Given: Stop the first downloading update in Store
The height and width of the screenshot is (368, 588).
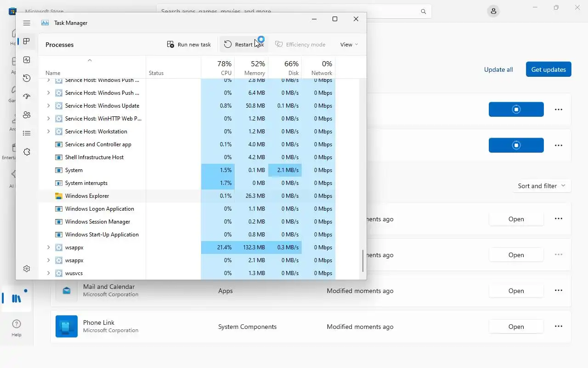Looking at the screenshot, I should point(516,109).
